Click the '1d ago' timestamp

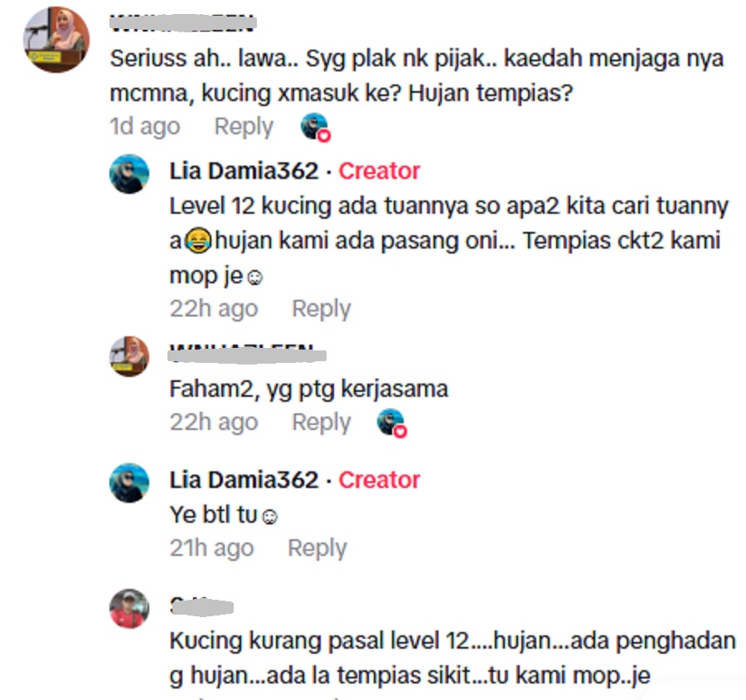pyautogui.click(x=145, y=127)
